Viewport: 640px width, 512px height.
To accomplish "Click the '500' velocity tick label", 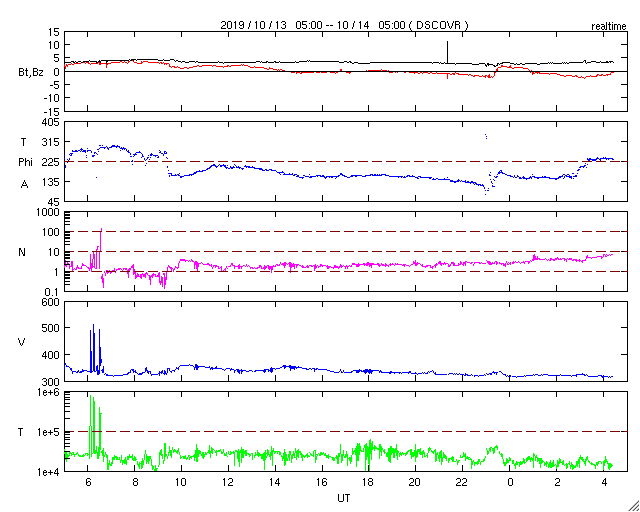I will 51,329.
